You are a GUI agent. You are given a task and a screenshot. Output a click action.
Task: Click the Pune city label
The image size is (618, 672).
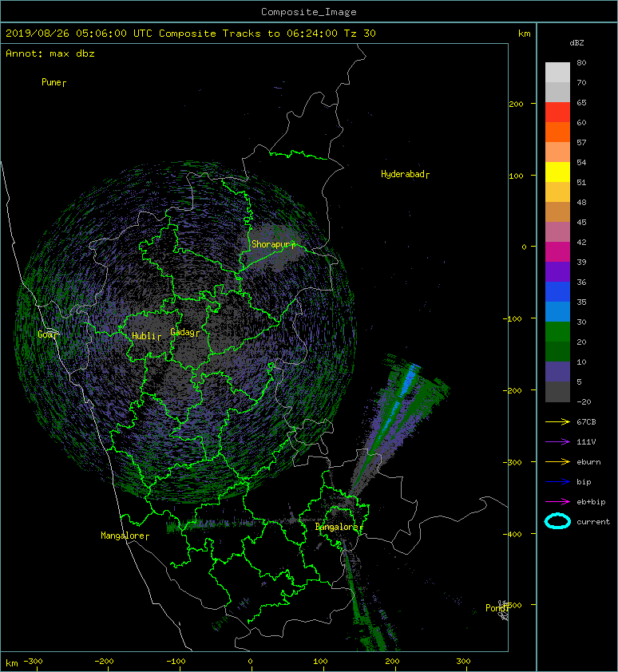tap(51, 82)
